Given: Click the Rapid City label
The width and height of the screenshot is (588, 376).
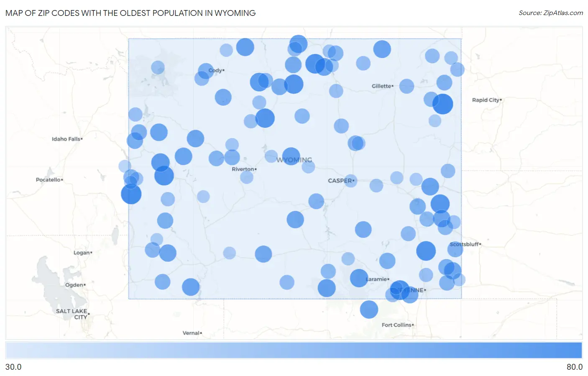Looking at the screenshot, I should 487,100.
